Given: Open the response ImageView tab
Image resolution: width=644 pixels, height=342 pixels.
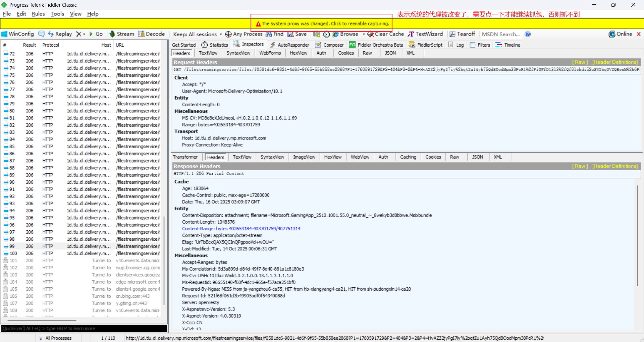Looking at the screenshot, I should (304, 157).
